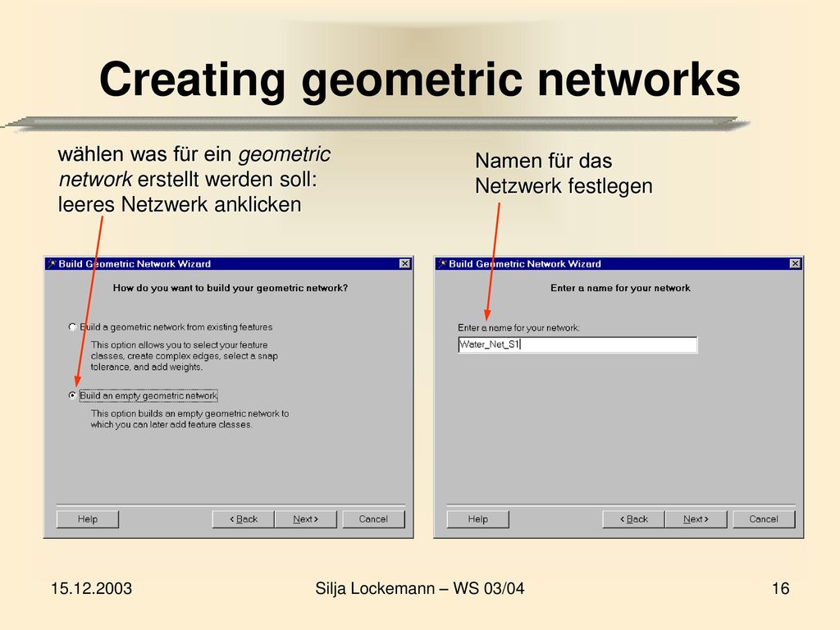This screenshot has width=840, height=630.
Task: Click Help in the left wizard dialog
Action: 87,518
